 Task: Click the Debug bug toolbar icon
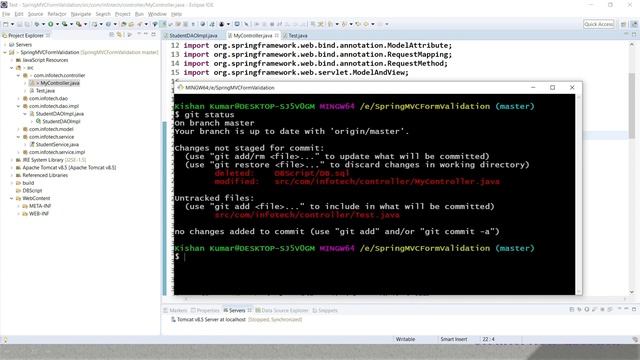(37, 24)
